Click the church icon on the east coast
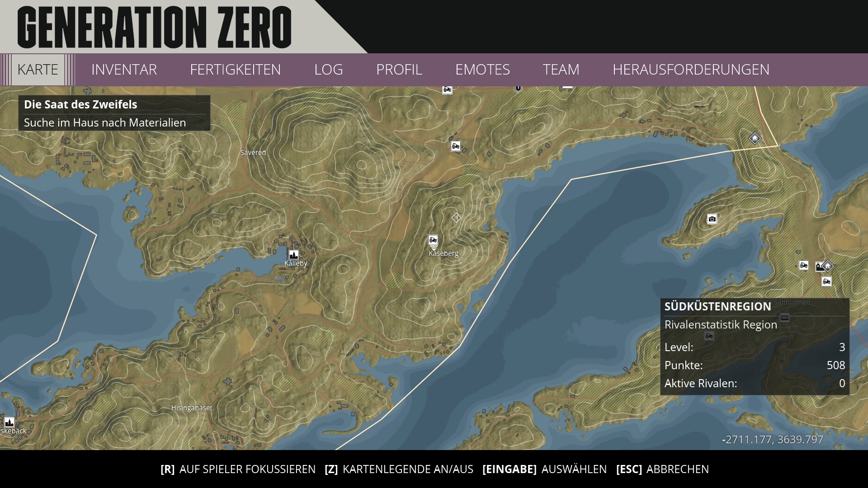Screen dimensions: 868x488 click(x=819, y=267)
